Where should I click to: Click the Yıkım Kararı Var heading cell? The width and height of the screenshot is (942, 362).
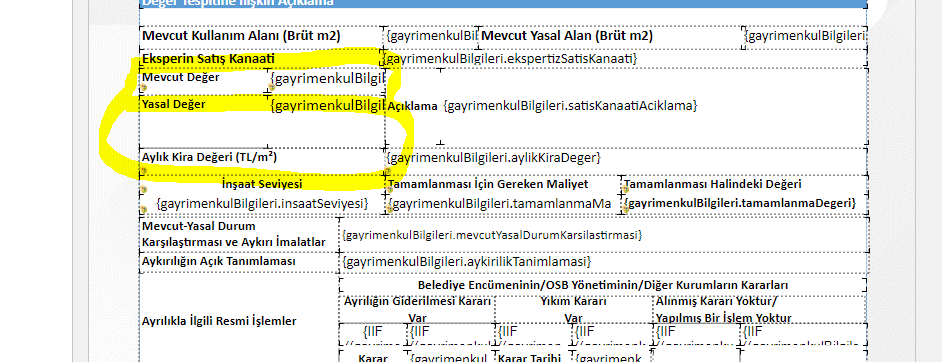point(573,309)
